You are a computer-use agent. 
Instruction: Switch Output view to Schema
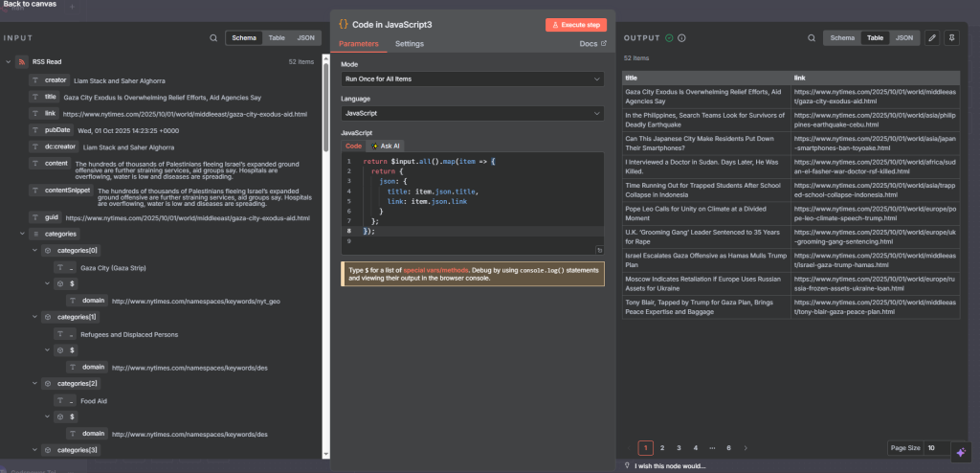tap(842, 38)
